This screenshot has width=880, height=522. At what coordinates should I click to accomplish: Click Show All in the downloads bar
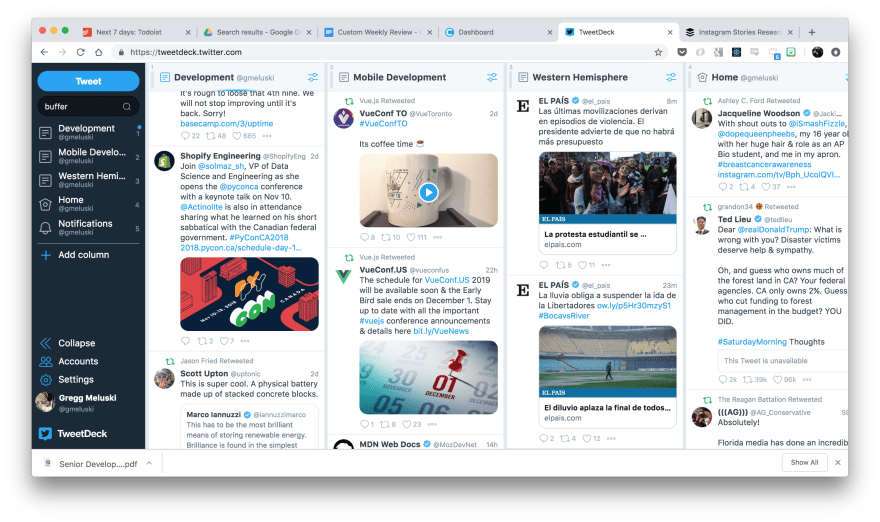(x=804, y=463)
